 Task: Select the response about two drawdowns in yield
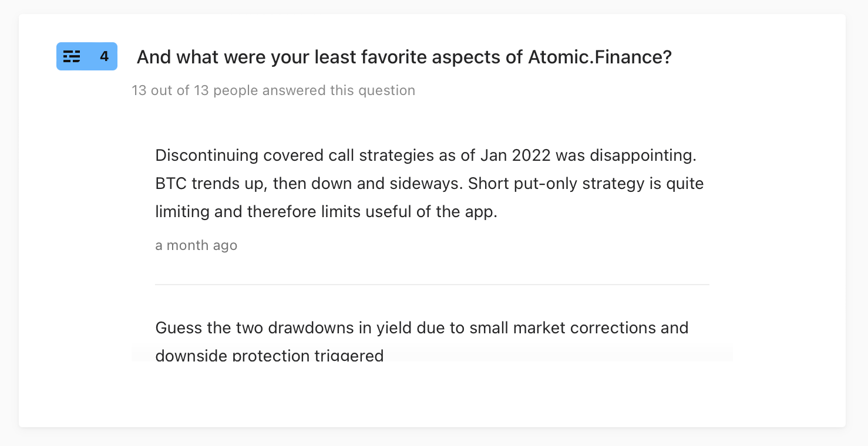(422, 341)
